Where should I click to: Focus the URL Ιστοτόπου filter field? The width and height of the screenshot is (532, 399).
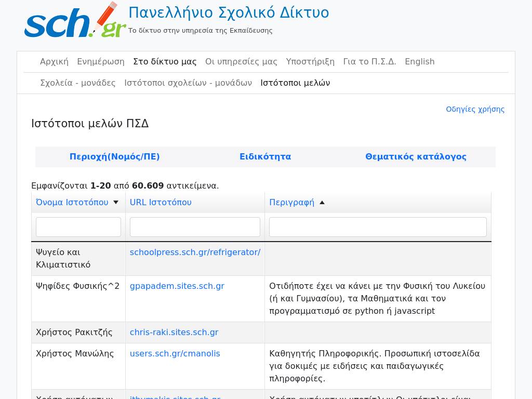(x=195, y=227)
